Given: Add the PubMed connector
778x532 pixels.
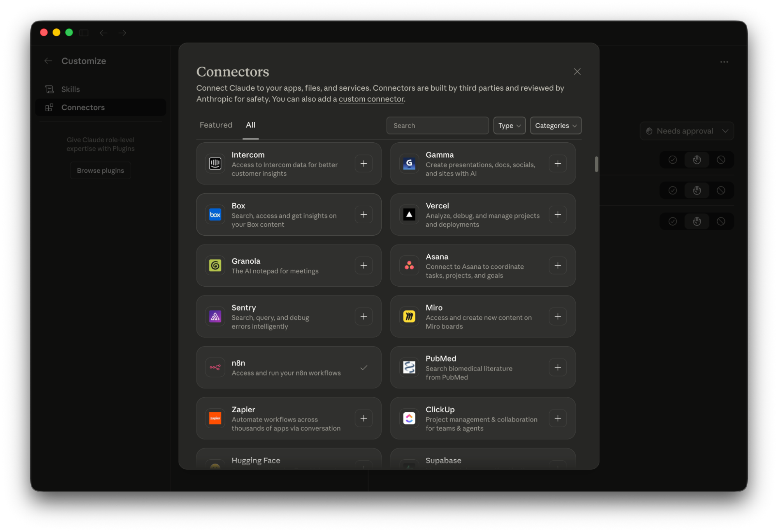Looking at the screenshot, I should (557, 367).
